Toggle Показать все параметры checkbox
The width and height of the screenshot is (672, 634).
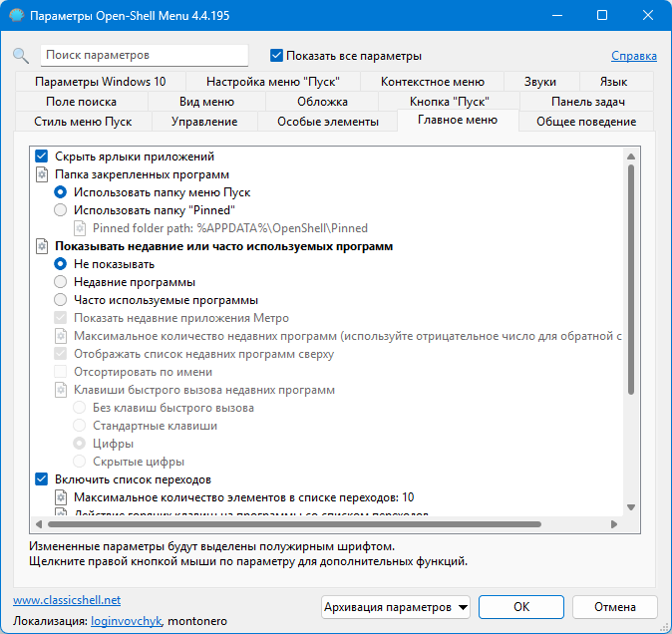[x=276, y=56]
